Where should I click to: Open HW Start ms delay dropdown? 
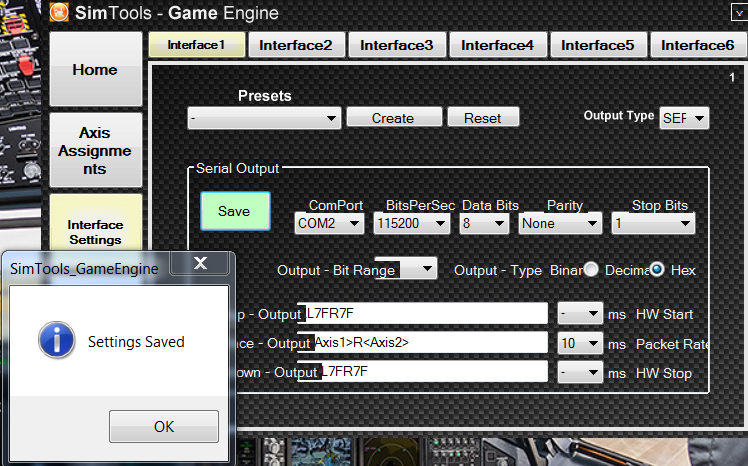(580, 314)
